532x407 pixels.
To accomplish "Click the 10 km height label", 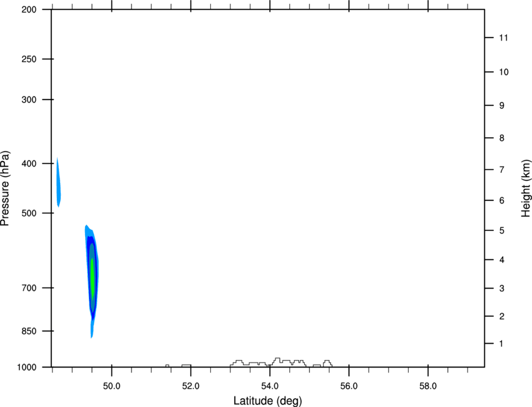I will pyautogui.click(x=504, y=72).
